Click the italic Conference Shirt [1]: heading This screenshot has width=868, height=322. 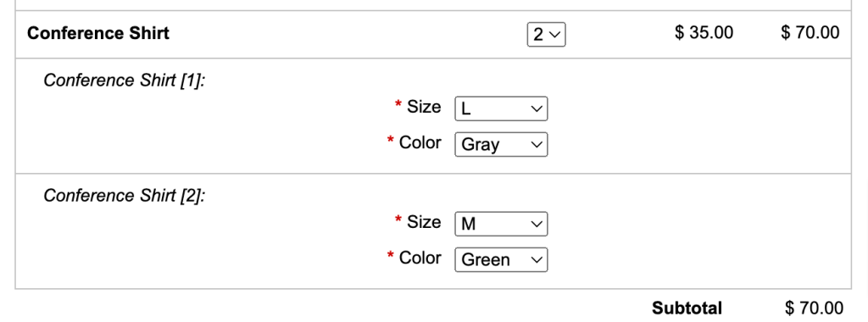pyautogui.click(x=125, y=80)
